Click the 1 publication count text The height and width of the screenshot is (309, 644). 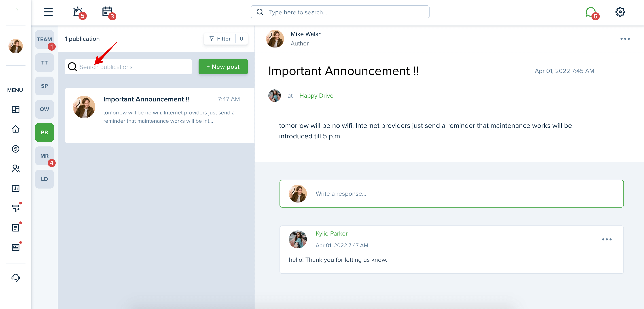pyautogui.click(x=82, y=39)
